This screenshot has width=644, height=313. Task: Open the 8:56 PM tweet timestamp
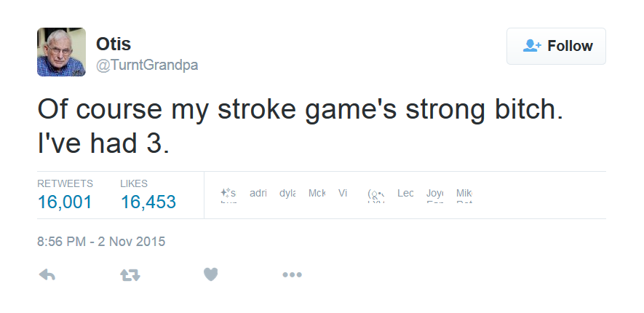[101, 241]
